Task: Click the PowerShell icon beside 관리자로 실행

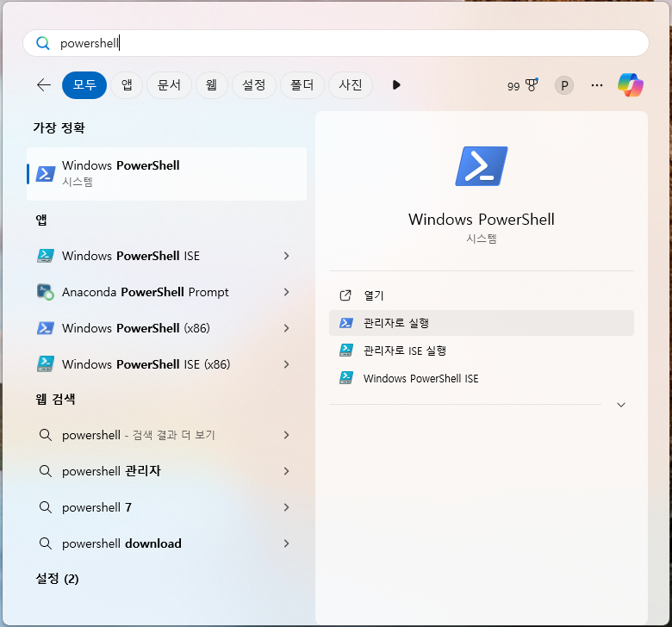Action: pos(345,323)
